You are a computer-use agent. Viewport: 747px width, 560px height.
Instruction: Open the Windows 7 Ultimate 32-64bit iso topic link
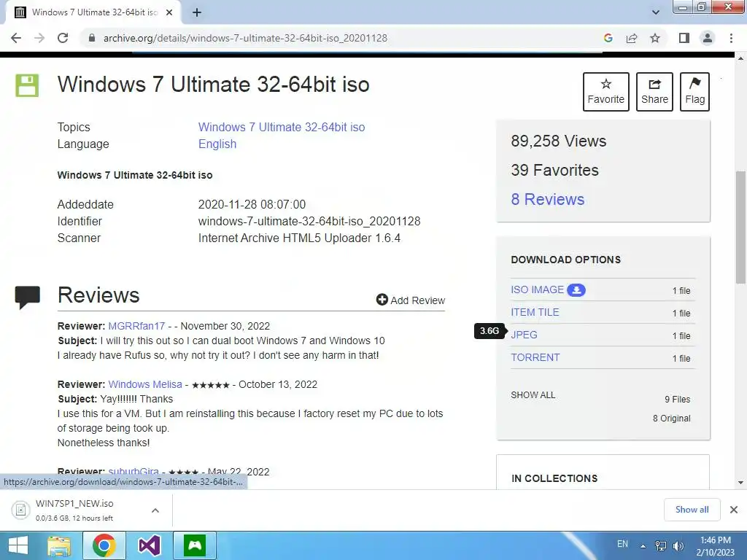pyautogui.click(x=282, y=127)
